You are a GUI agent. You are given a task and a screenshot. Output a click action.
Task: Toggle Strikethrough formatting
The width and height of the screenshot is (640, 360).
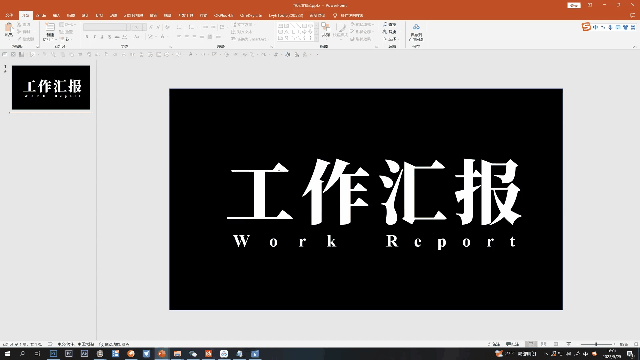117,37
